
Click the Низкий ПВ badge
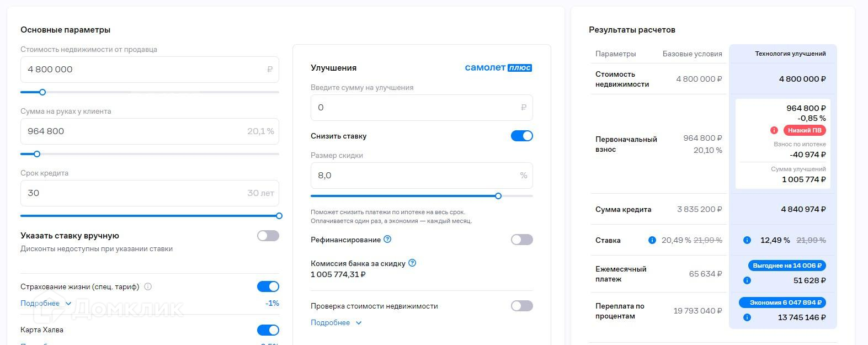coord(805,130)
